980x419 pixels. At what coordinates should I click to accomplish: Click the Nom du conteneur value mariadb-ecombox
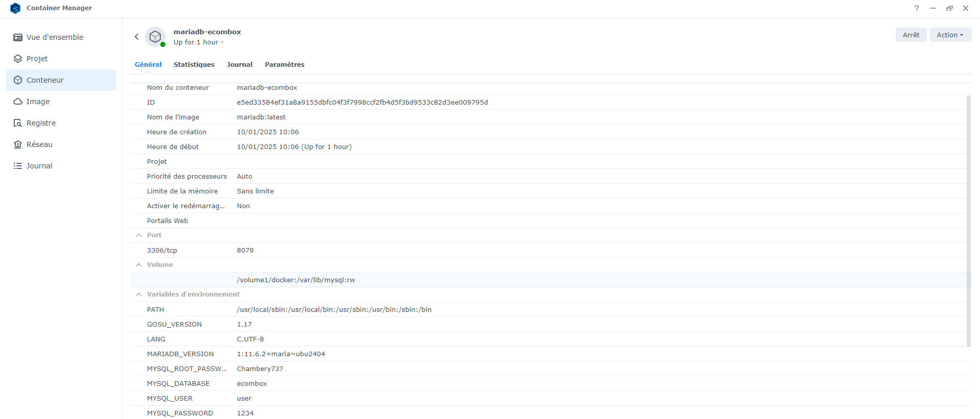pos(267,88)
